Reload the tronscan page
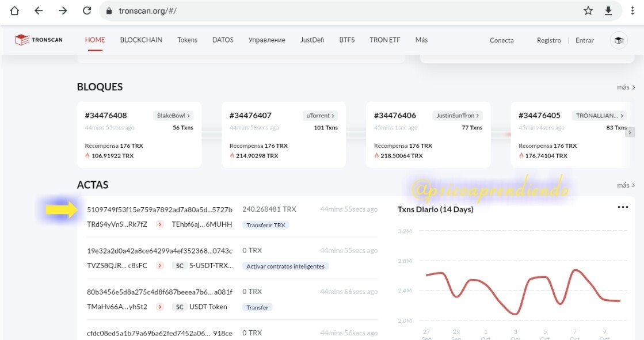The width and height of the screenshot is (644, 340). pos(87,11)
